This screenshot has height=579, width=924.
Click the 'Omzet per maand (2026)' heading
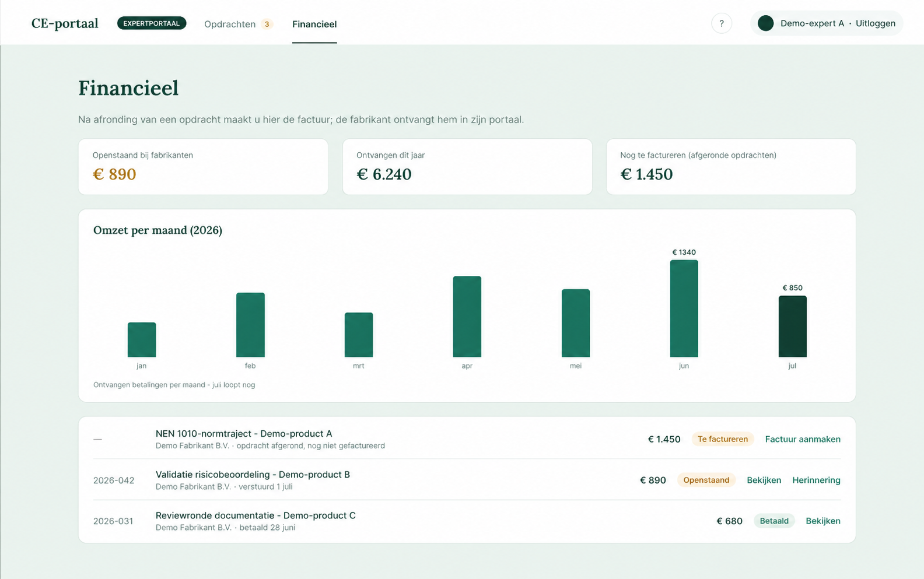[157, 230]
